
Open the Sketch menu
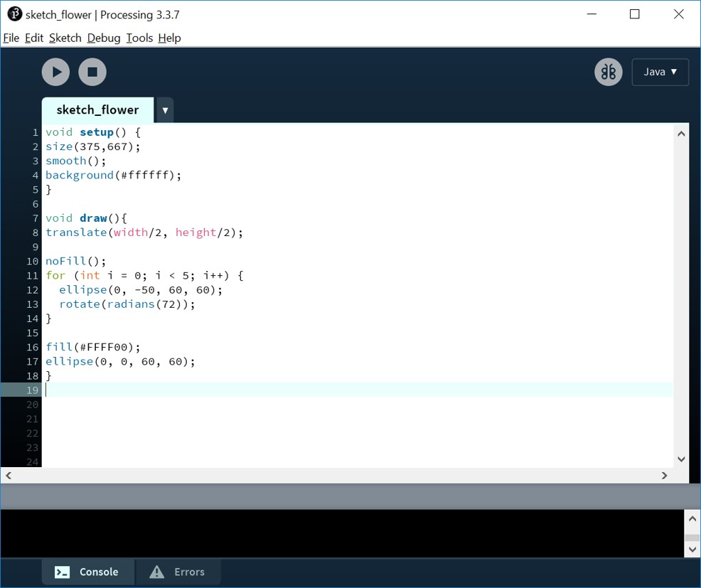[65, 38]
